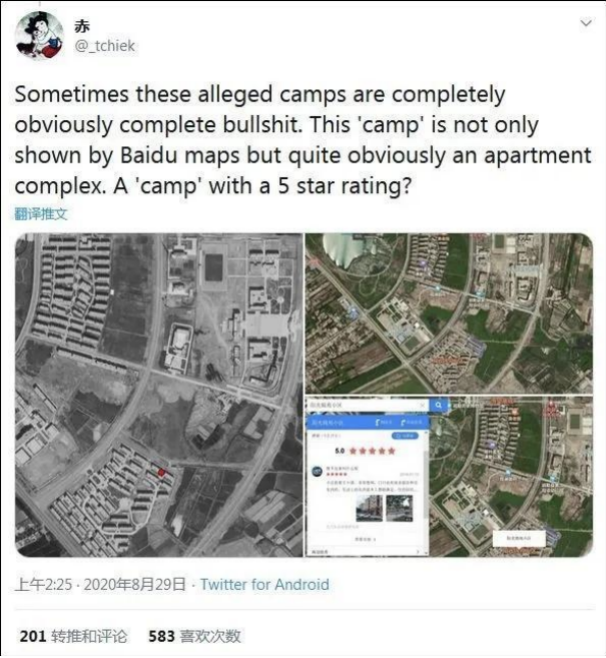Viewport: 606px width, 658px height.
Task: Open the @_tchiek handle
Action: (105, 45)
